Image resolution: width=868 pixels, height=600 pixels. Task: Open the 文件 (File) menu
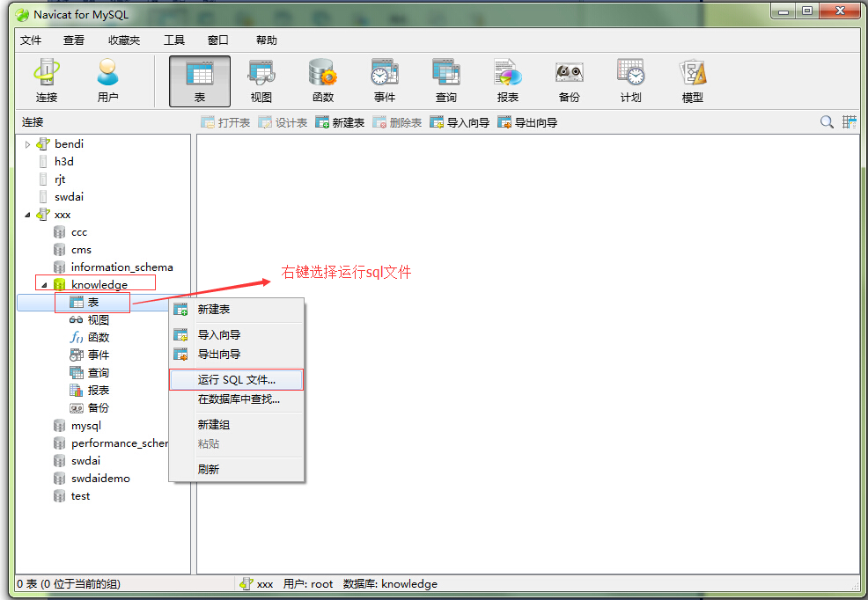[31, 40]
